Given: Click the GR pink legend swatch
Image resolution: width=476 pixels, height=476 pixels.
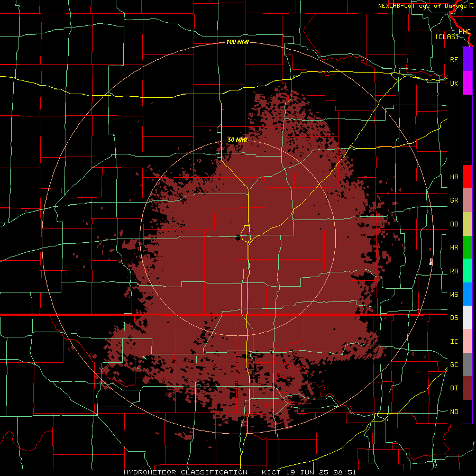Looking at the screenshot, I should [x=467, y=200].
